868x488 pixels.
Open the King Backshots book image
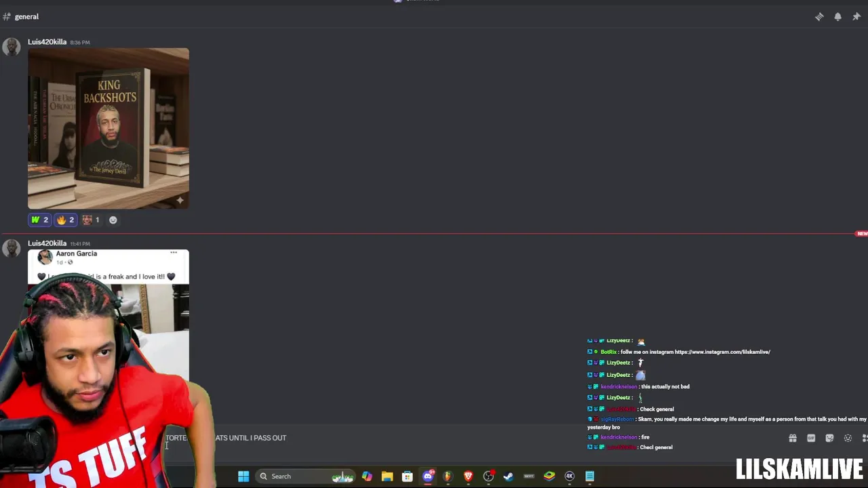(108, 128)
